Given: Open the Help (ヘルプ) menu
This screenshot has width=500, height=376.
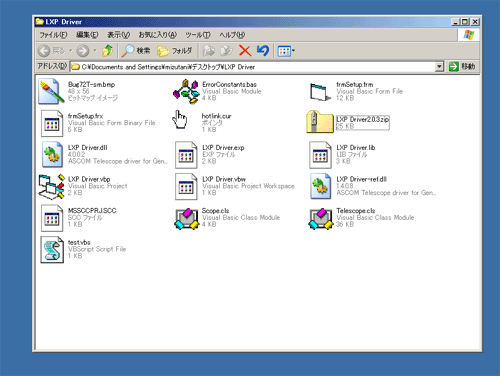Looking at the screenshot, I should tap(232, 35).
